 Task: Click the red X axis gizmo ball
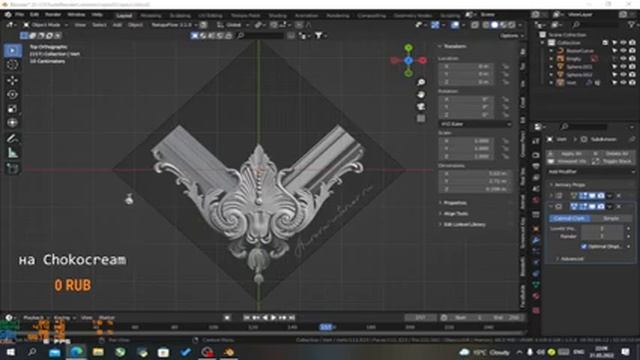(423, 60)
